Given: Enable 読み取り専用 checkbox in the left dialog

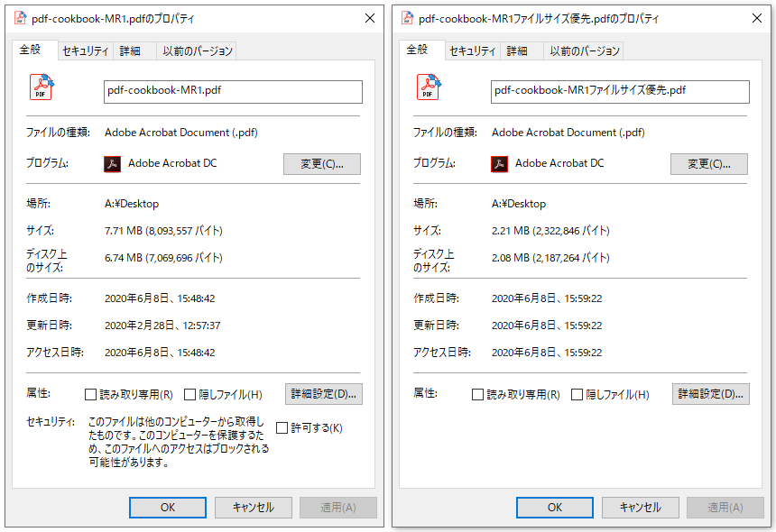Looking at the screenshot, I should coord(90,394).
